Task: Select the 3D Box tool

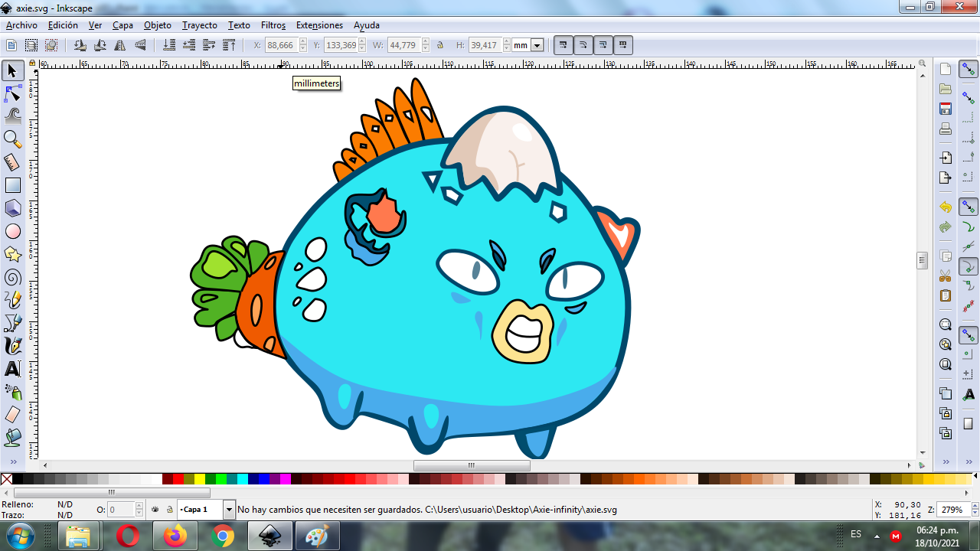Action: [12, 208]
